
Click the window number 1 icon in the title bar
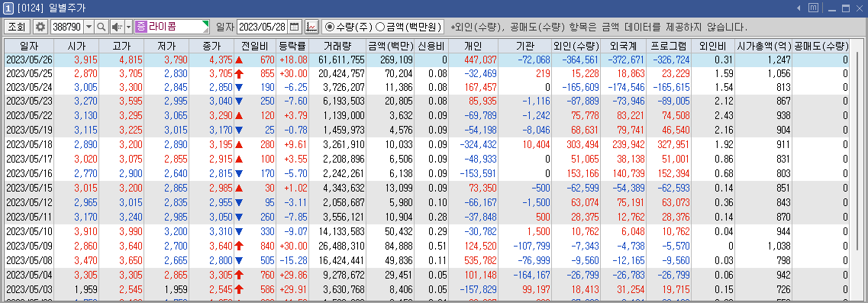click(8, 8)
